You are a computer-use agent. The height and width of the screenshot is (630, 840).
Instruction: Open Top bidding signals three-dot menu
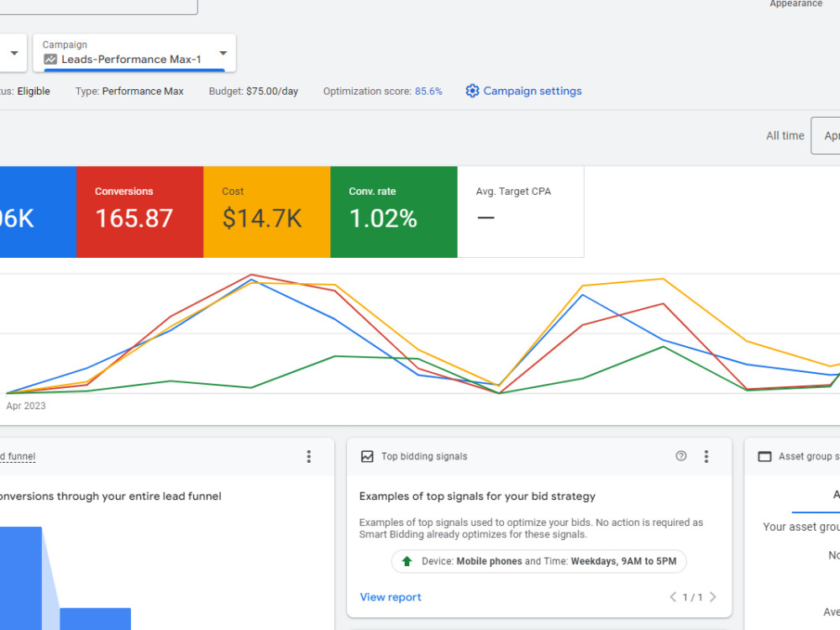[706, 456]
